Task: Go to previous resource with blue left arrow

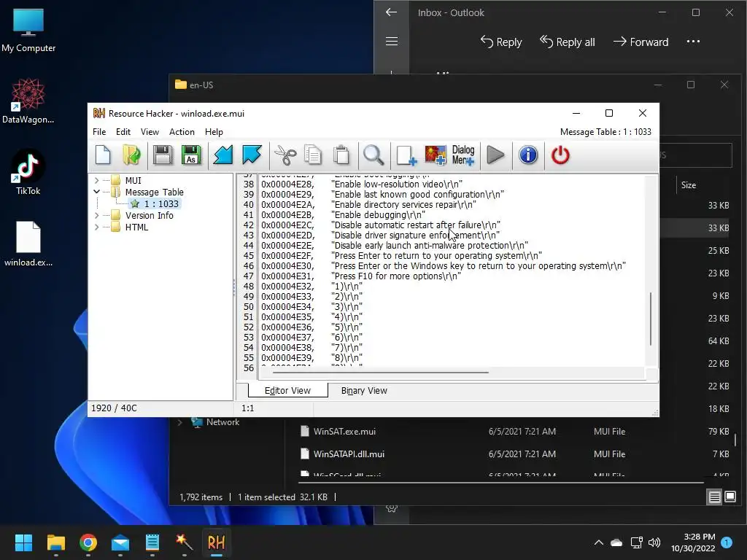Action: coord(223,155)
